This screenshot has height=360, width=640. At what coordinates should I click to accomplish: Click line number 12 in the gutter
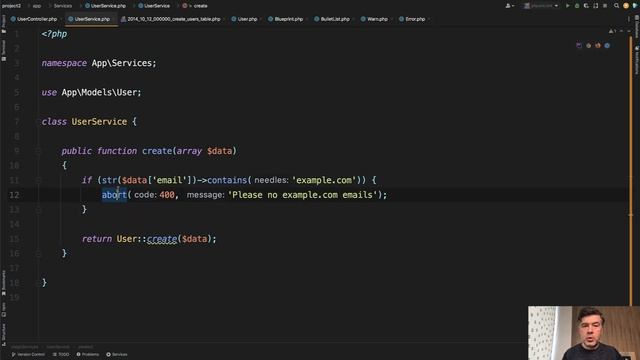tap(14, 195)
